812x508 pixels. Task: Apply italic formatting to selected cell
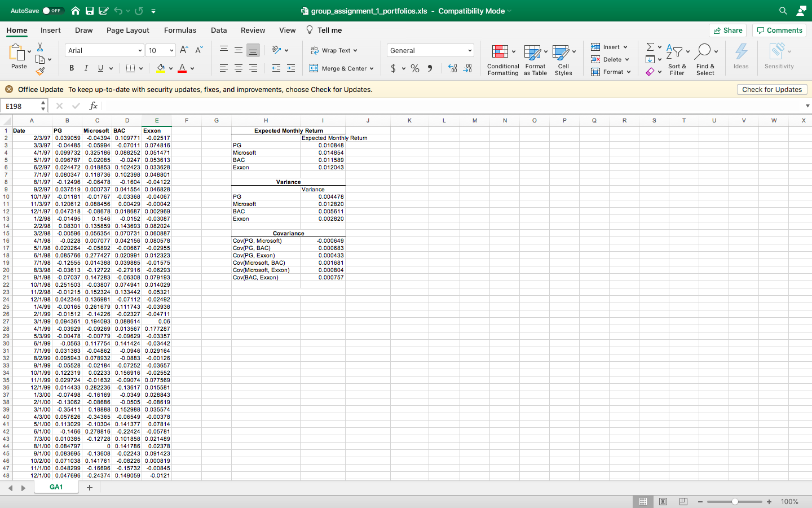86,68
